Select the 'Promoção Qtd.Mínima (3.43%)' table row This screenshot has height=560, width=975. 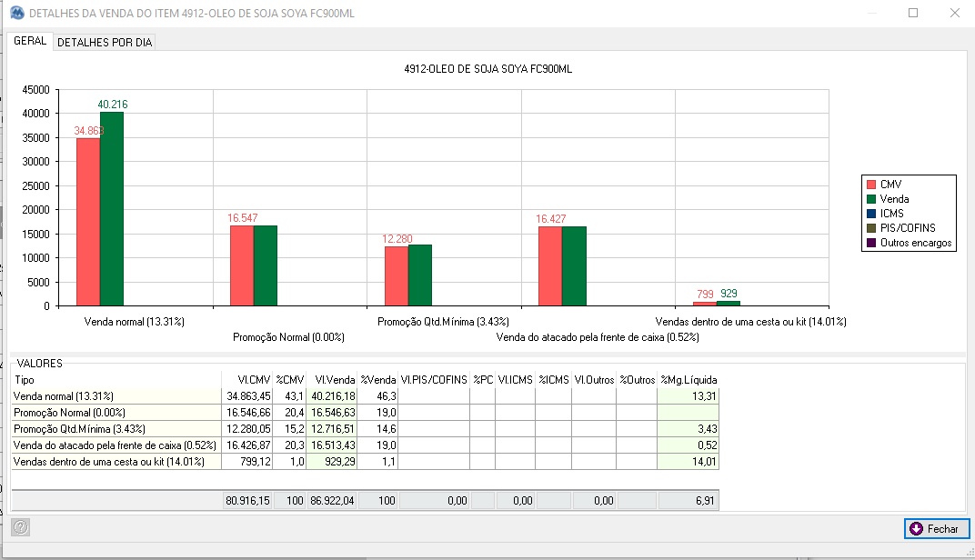[x=365, y=429]
